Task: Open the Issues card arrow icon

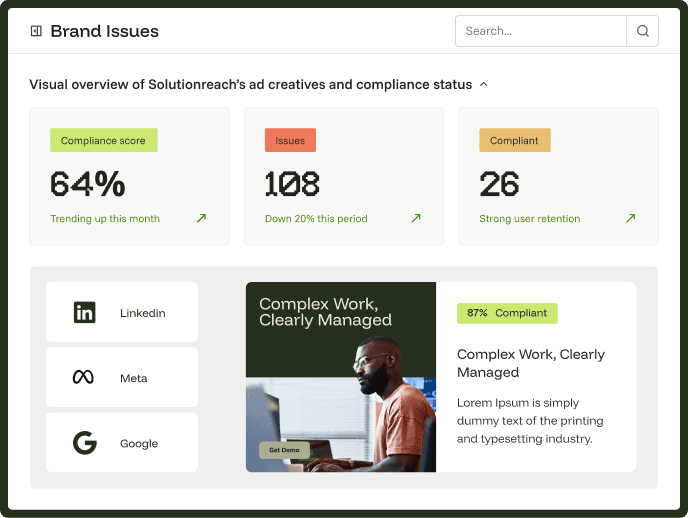Action: 416,218
